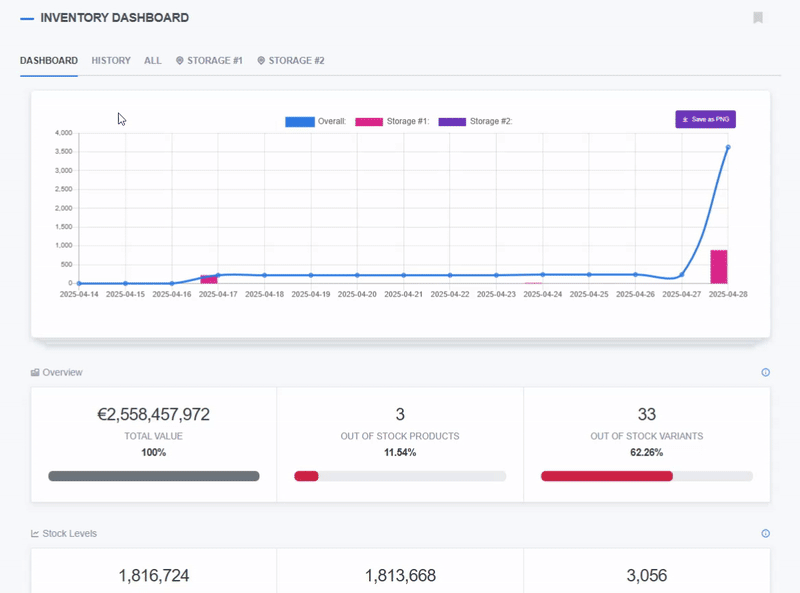The width and height of the screenshot is (800, 593).
Task: Click the Out of Stock Products label
Action: click(400, 436)
